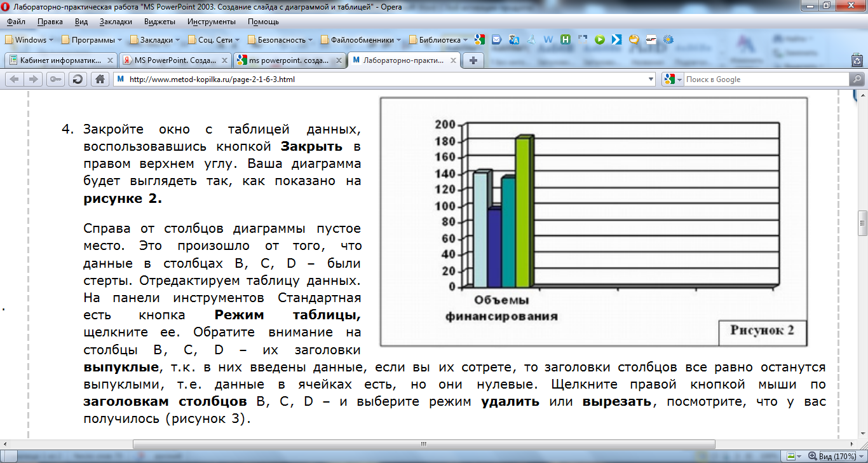Reload the current page
This screenshot has width=868, height=463.
coord(78,79)
